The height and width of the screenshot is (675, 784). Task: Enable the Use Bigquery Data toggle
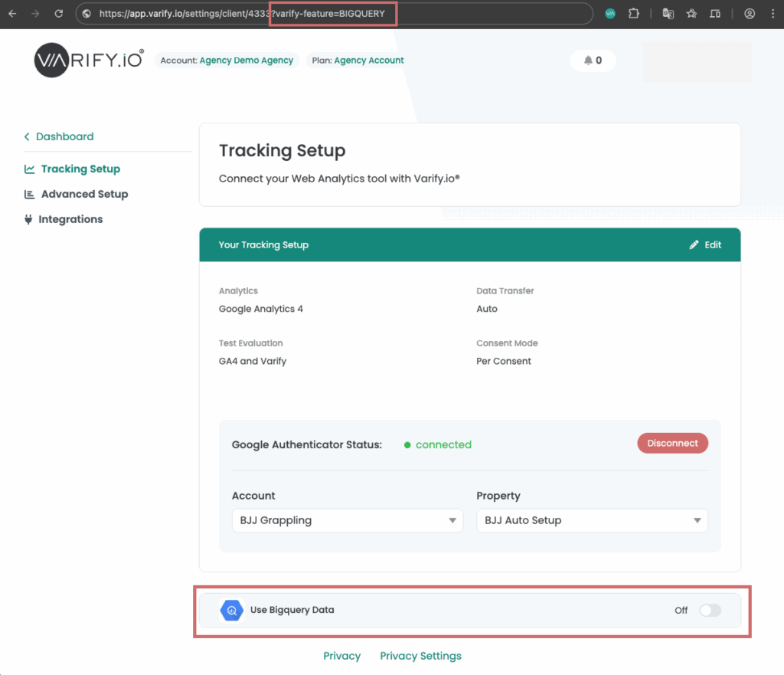(710, 611)
